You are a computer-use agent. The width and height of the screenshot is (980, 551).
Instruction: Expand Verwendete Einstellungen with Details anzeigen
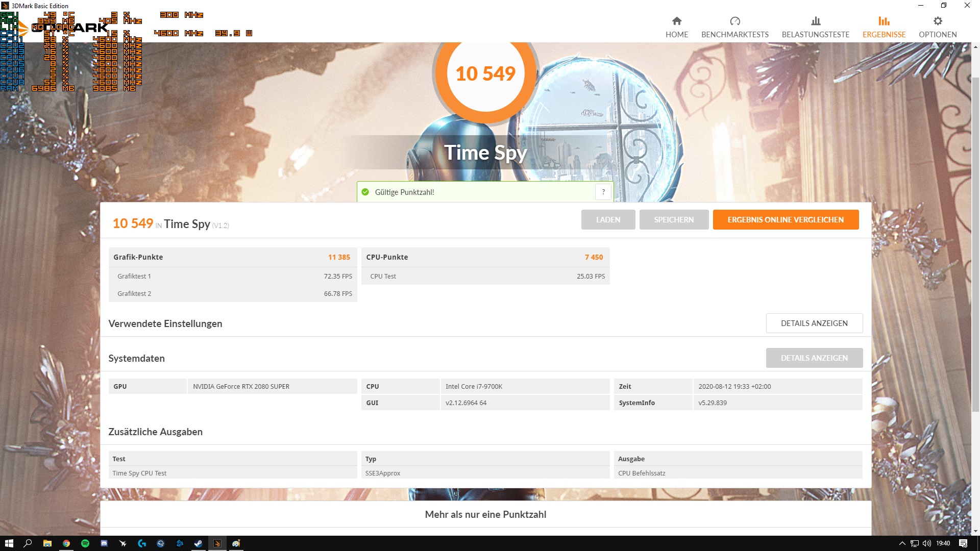814,323
